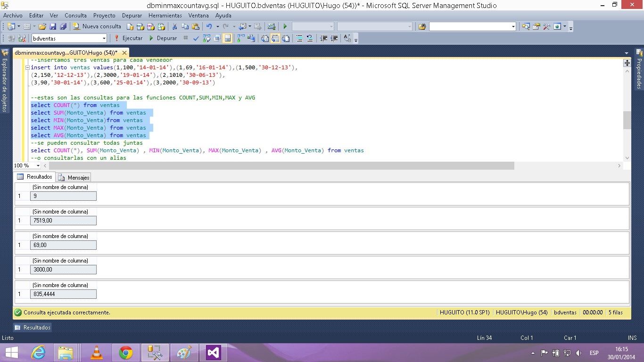The image size is (644, 362).
Task: Open a file with the folder icon
Action: click(42, 26)
